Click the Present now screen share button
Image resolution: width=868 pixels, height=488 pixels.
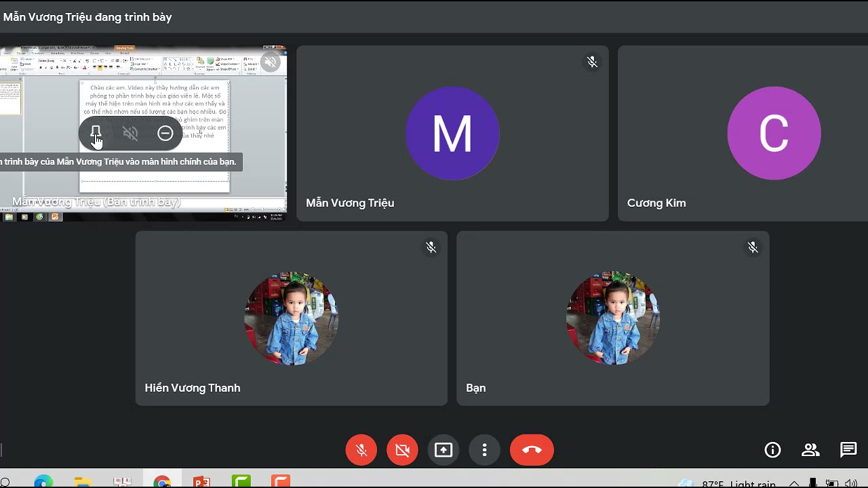(x=443, y=450)
